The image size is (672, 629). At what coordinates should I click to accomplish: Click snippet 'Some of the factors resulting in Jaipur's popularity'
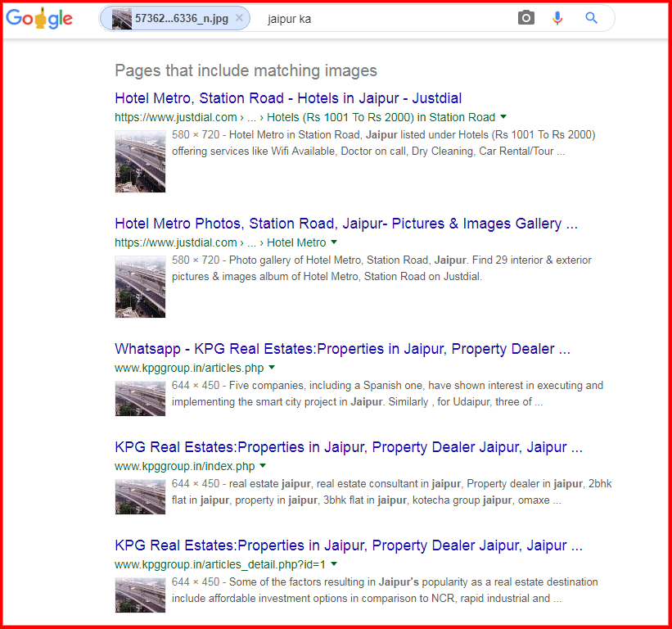(385, 590)
